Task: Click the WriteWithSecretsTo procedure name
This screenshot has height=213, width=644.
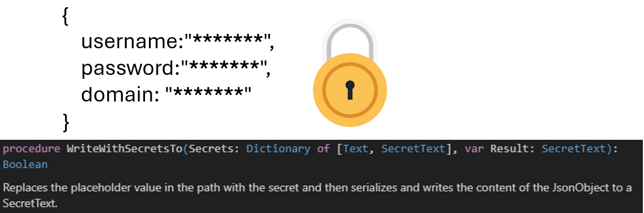Action: click(x=124, y=149)
